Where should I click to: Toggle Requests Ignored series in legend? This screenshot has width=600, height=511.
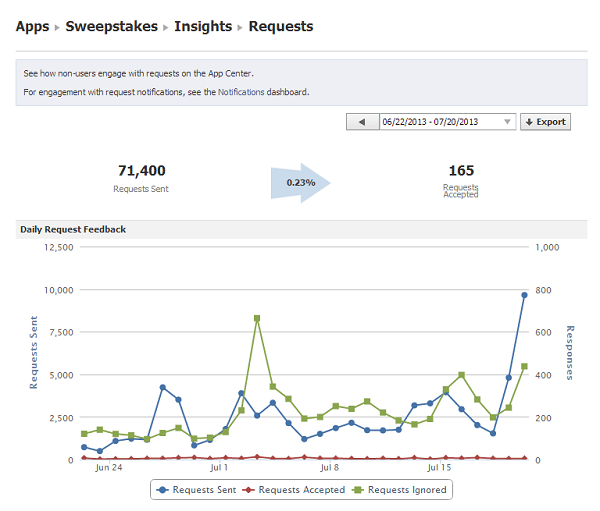[399, 490]
